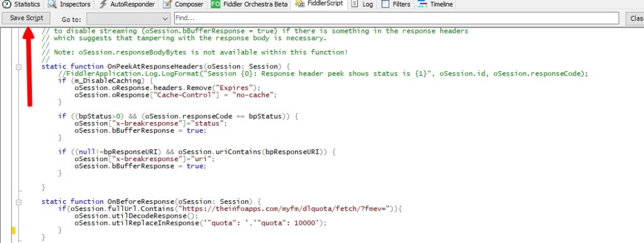Click the Inspectors tab icon
644x243 pixels.
pos(52,4)
